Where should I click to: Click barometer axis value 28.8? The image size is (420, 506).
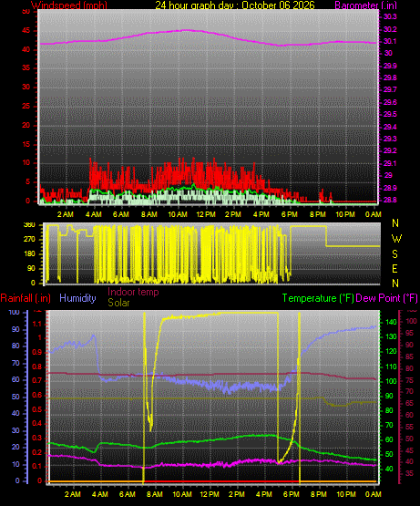[390, 200]
